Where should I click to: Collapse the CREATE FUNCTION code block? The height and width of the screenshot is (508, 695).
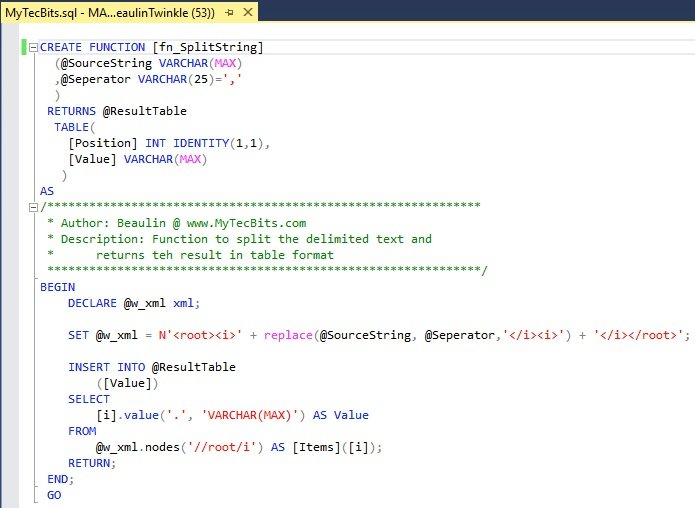(33, 47)
